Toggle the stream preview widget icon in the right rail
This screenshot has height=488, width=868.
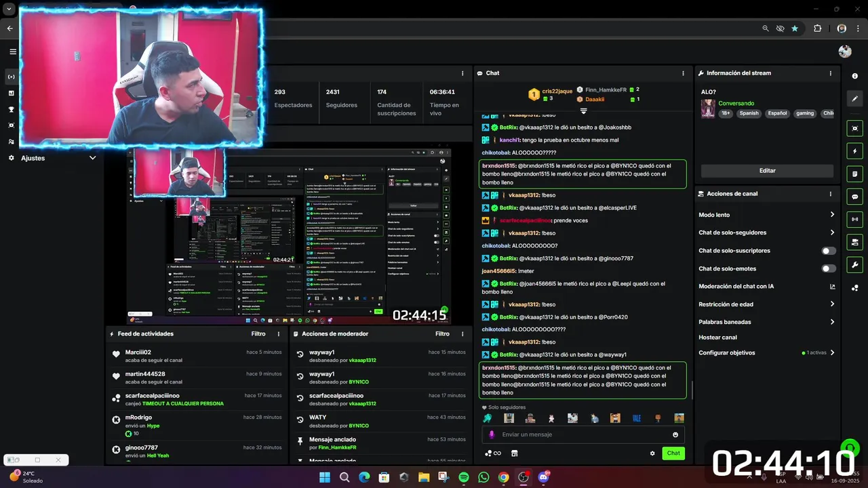coord(854,128)
